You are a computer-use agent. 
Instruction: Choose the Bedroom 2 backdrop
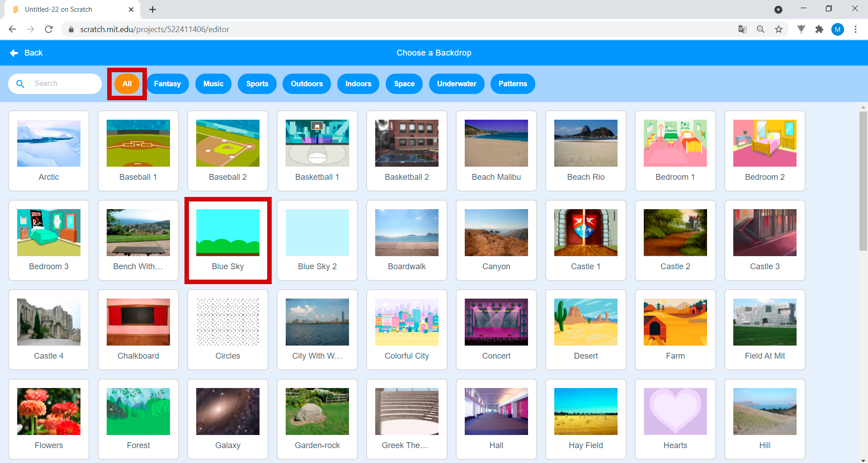(765, 151)
